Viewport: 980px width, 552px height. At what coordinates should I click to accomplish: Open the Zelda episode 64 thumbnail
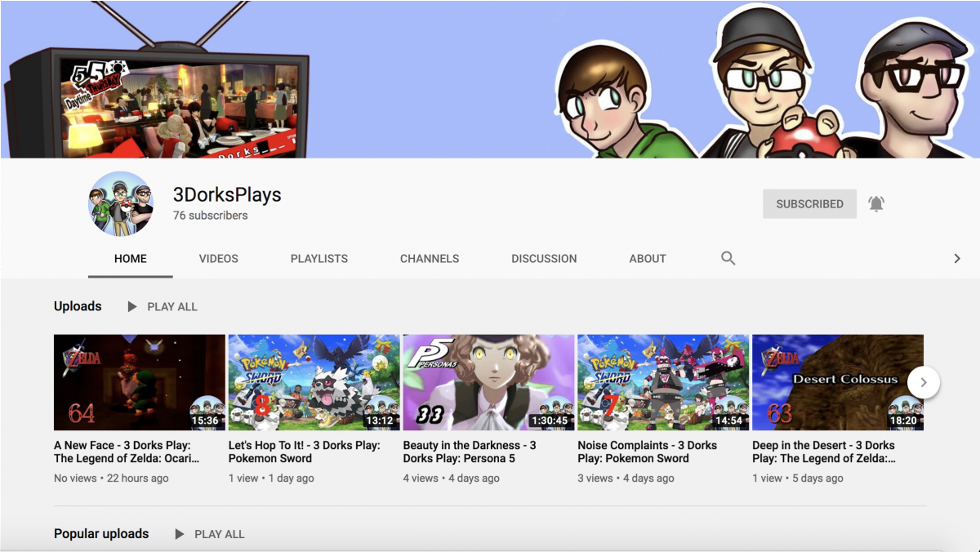coord(139,381)
